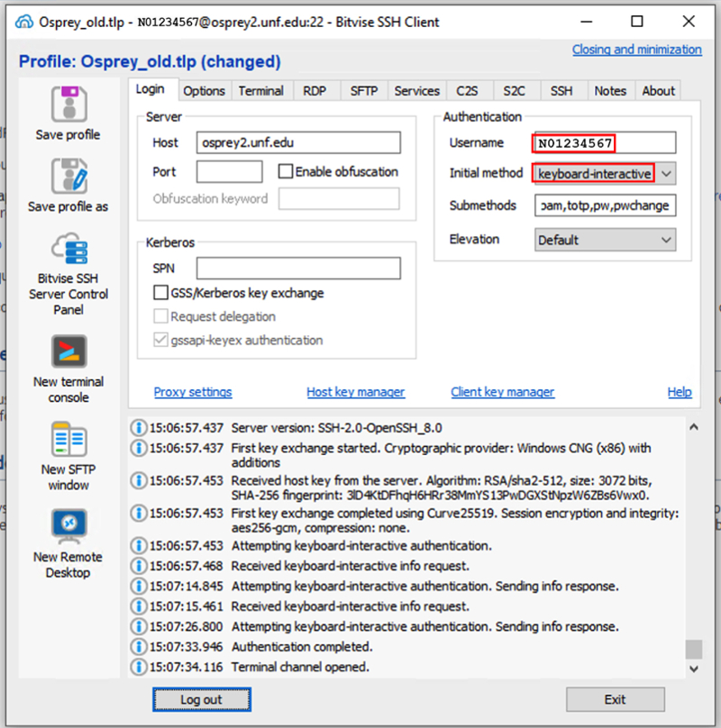Click 'Server version: SSH-2.0-OpenSSH_8.0' log text
This screenshot has height=728, width=721.
[x=336, y=428]
